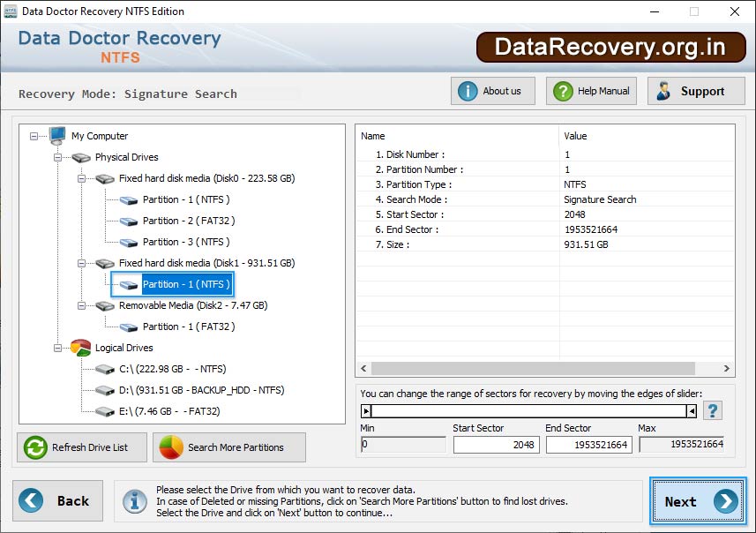Click the 'Signature Search' value
Screen dimensions: 756x533
pos(600,199)
